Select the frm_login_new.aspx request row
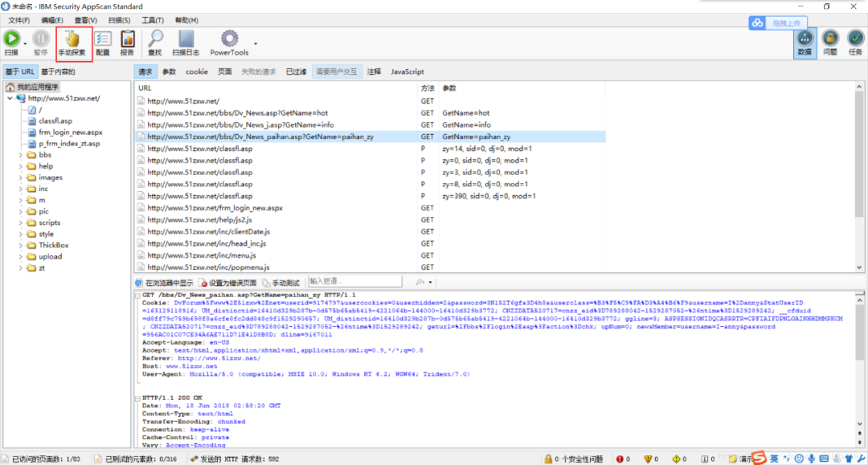This screenshot has height=465, width=868. tap(371, 208)
